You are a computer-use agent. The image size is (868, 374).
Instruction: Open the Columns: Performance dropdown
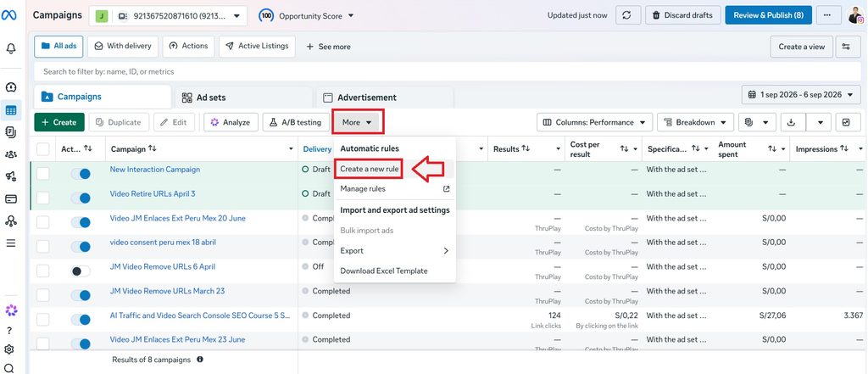pos(594,122)
